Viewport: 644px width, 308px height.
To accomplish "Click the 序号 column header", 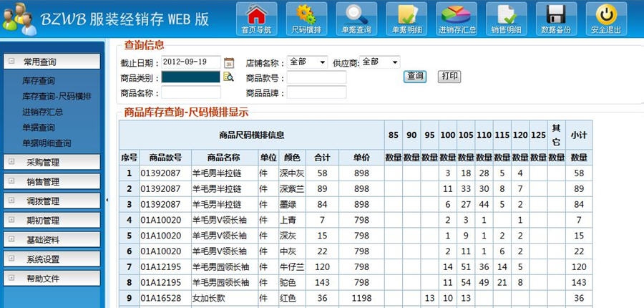I will point(130,158).
